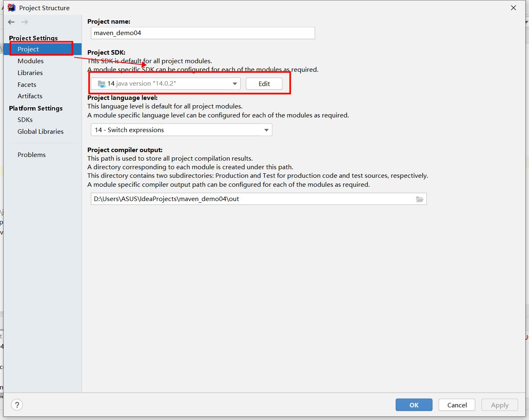Go to Libraries settings

(30, 73)
